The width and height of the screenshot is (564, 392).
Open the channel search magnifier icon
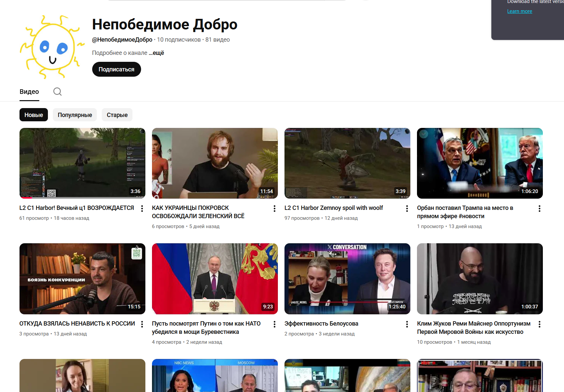(x=57, y=92)
